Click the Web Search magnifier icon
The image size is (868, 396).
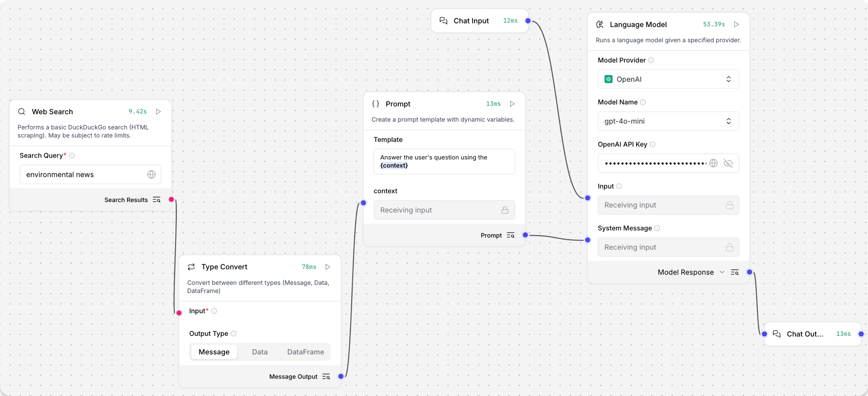coord(21,111)
